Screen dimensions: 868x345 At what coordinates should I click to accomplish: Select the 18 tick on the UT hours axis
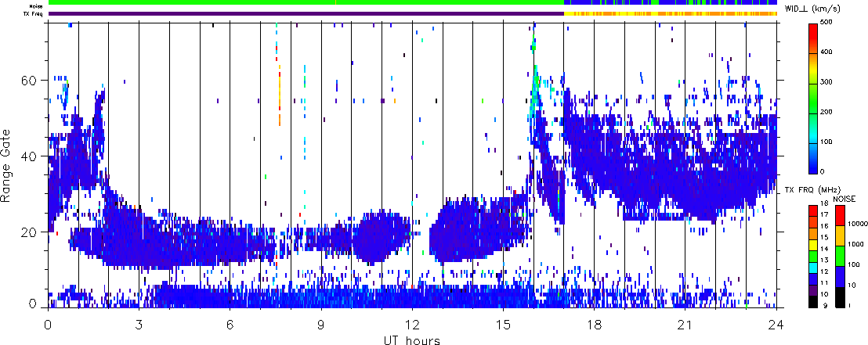[595, 323]
